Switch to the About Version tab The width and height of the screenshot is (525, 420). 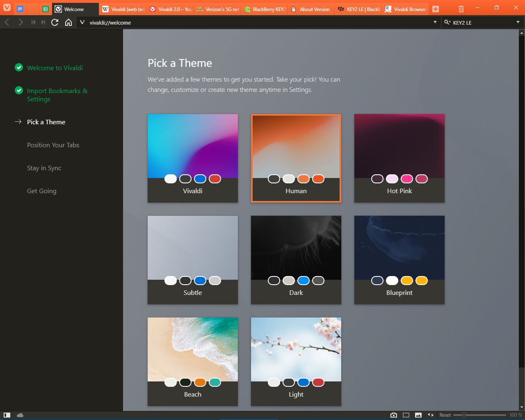(312, 9)
